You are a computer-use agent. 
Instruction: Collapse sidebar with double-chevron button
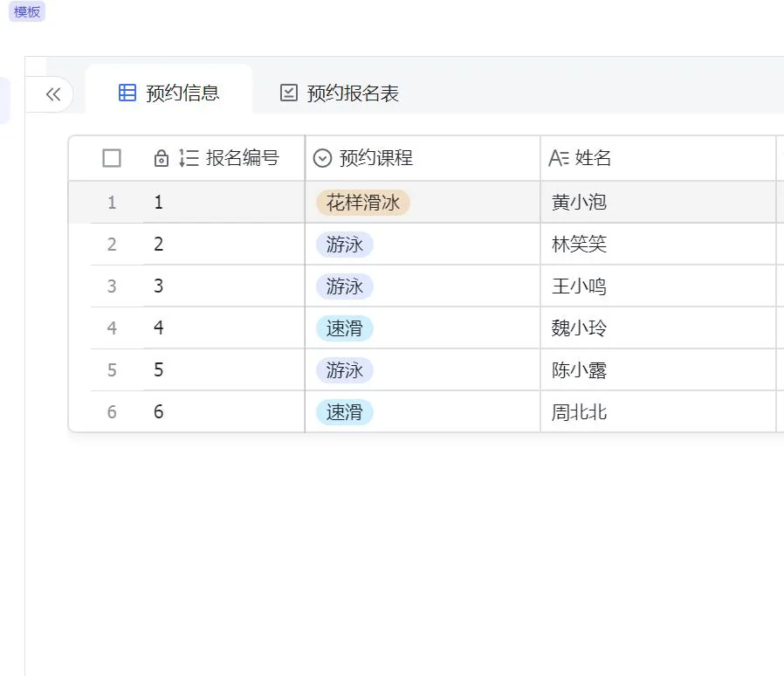point(53,94)
